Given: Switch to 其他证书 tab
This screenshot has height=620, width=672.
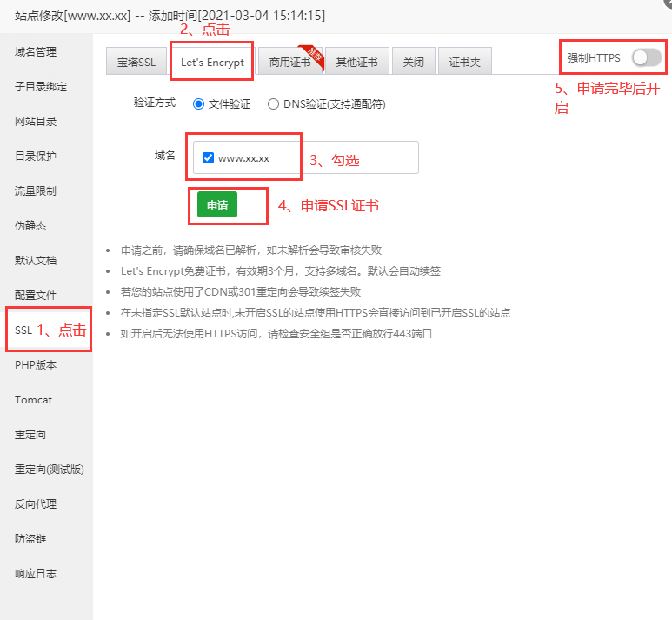Looking at the screenshot, I should (356, 63).
